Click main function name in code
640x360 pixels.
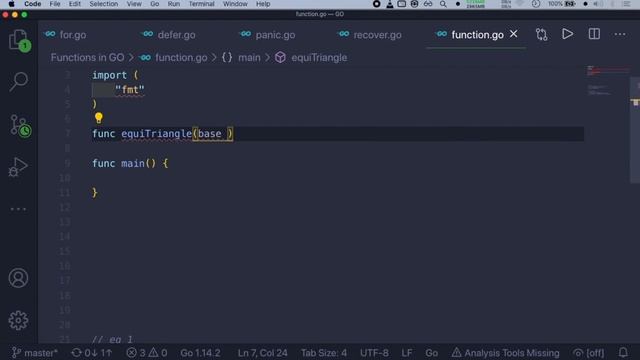[x=133, y=163]
